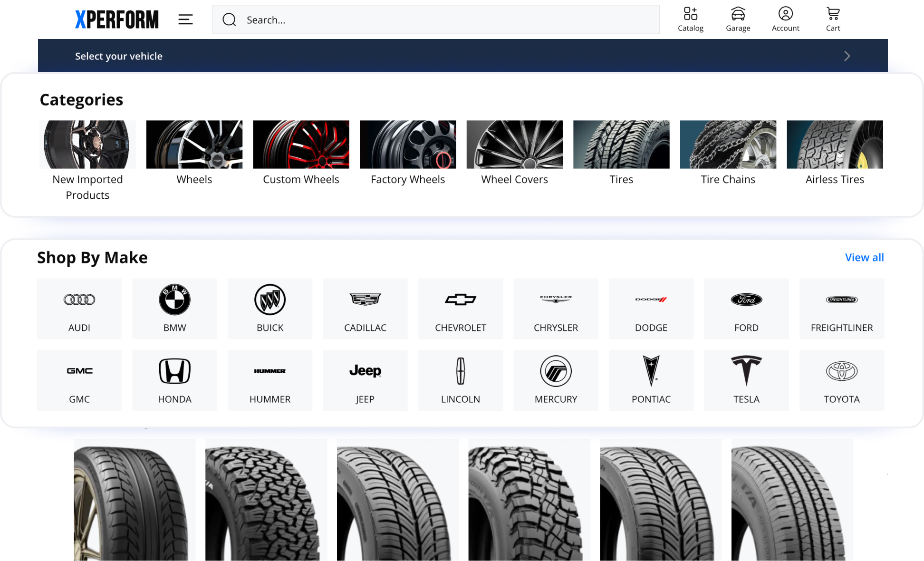924x561 pixels.
Task: Click the magnifying glass search icon
Action: click(230, 19)
